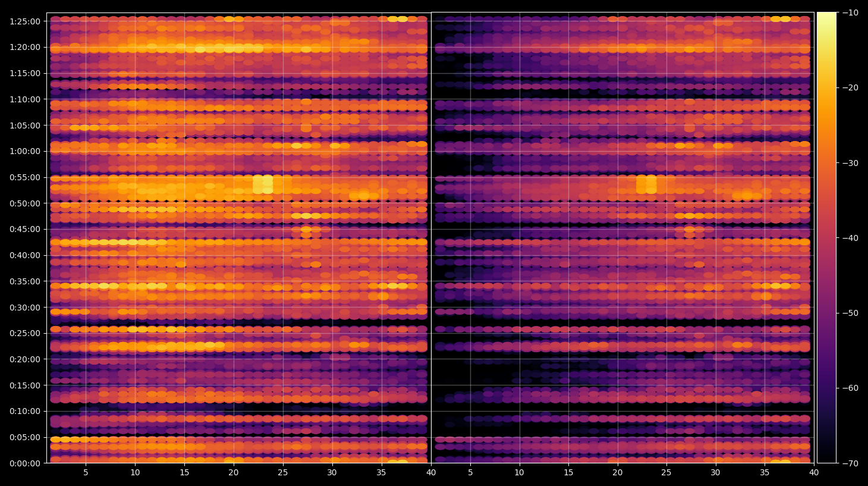This screenshot has width=868, height=486.
Task: Select the 0:35:00 y-axis tick label
Action: (25, 281)
